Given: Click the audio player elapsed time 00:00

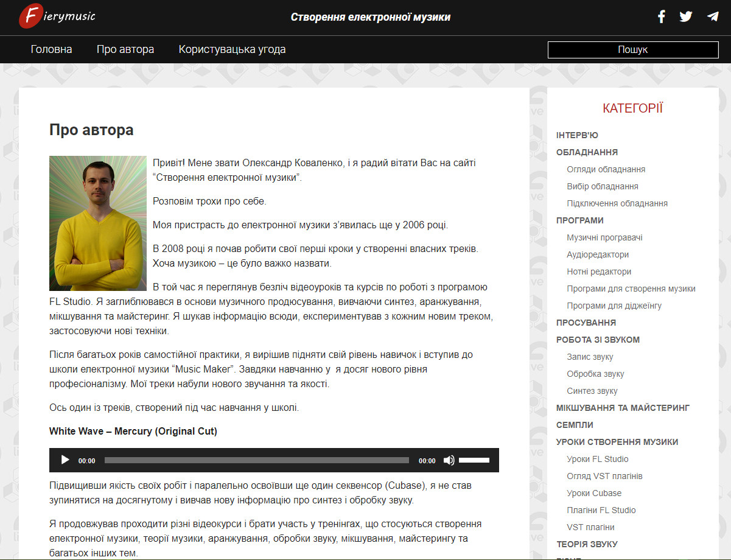Looking at the screenshot, I should pos(87,461).
